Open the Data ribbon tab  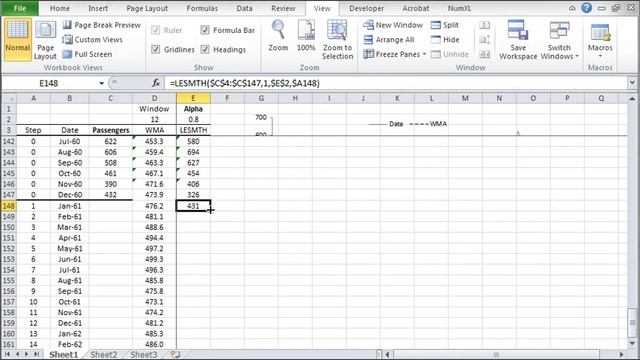click(244, 8)
